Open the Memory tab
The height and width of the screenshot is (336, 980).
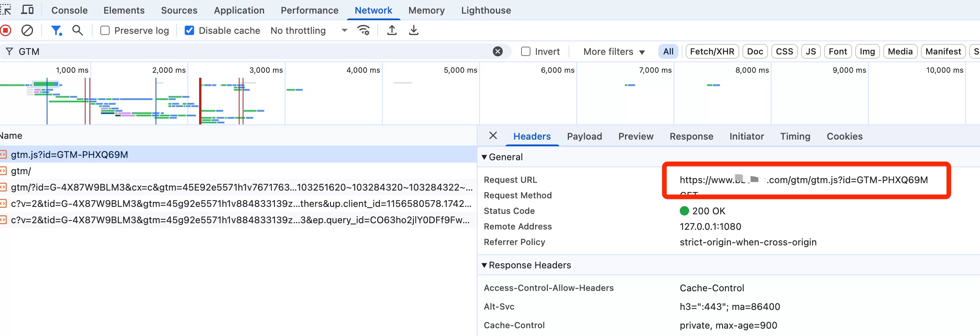pos(426,10)
